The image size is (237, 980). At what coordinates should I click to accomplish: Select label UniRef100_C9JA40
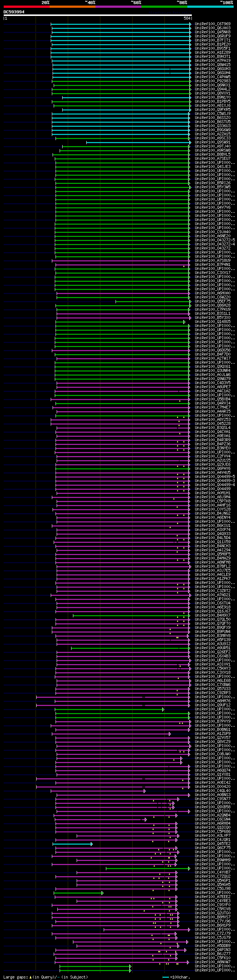click(x=213, y=232)
